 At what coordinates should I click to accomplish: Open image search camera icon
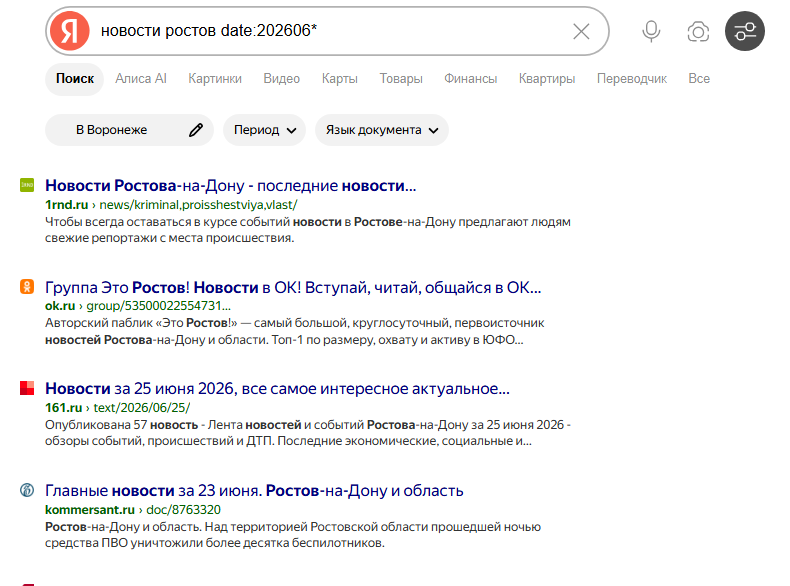tap(698, 32)
